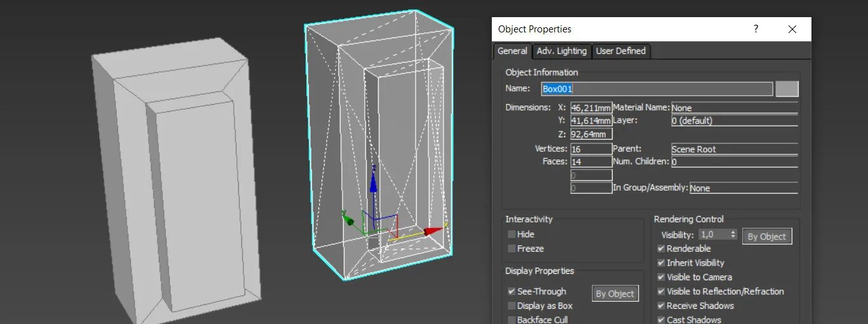
Task: Uncheck Visible to Reflection/Refraction option
Action: point(661,292)
